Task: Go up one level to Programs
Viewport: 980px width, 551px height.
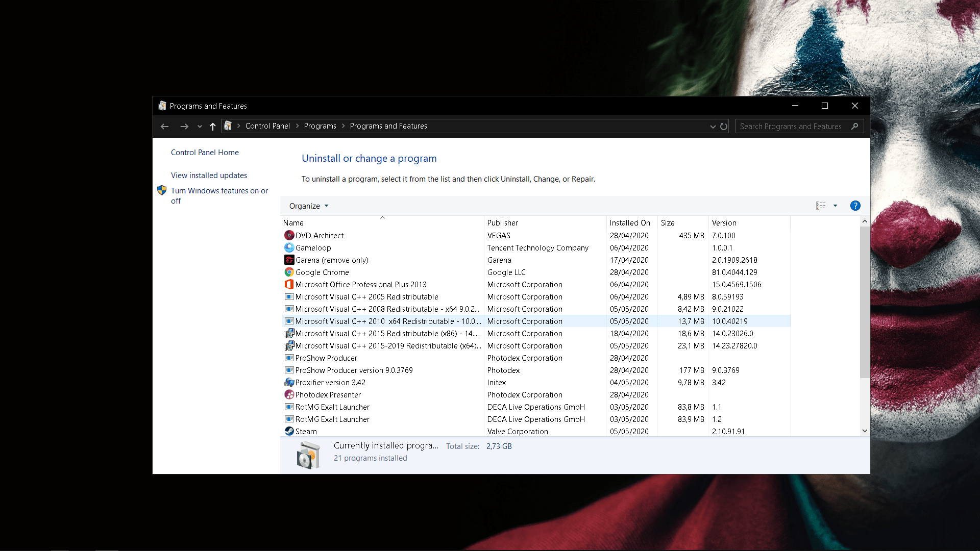Action: 213,127
